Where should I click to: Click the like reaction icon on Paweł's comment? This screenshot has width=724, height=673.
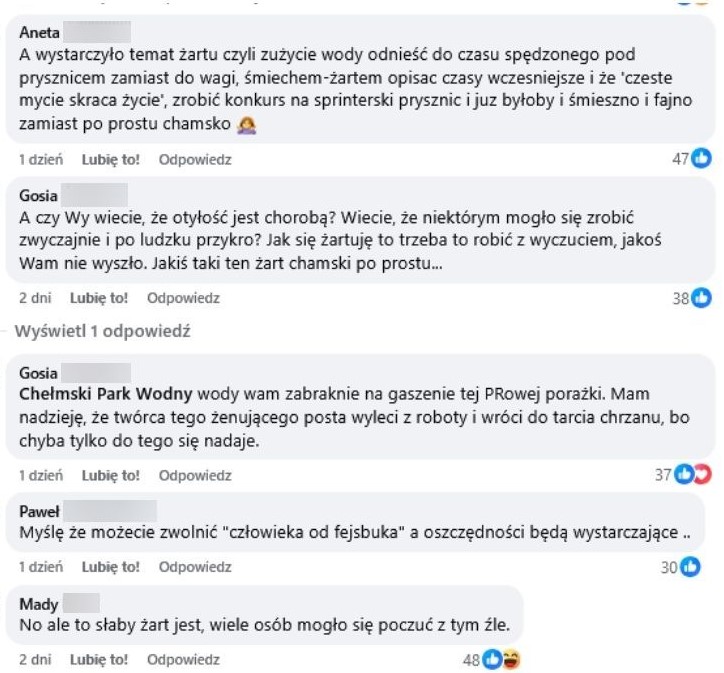691,567
